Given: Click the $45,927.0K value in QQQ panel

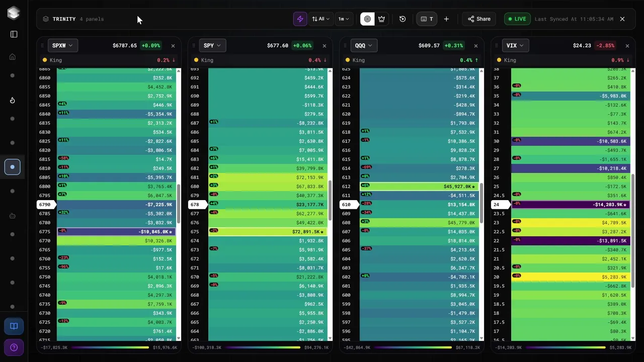Looking at the screenshot, I should point(457,187).
